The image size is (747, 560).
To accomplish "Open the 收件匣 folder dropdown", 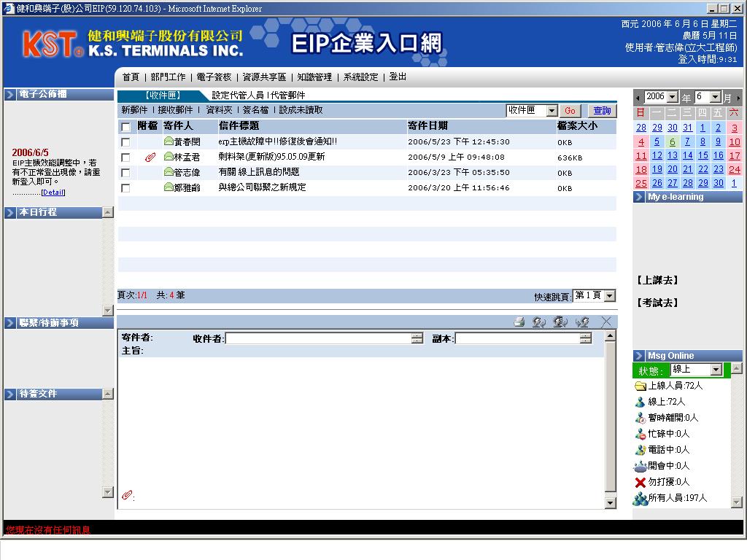I will tap(551, 111).
